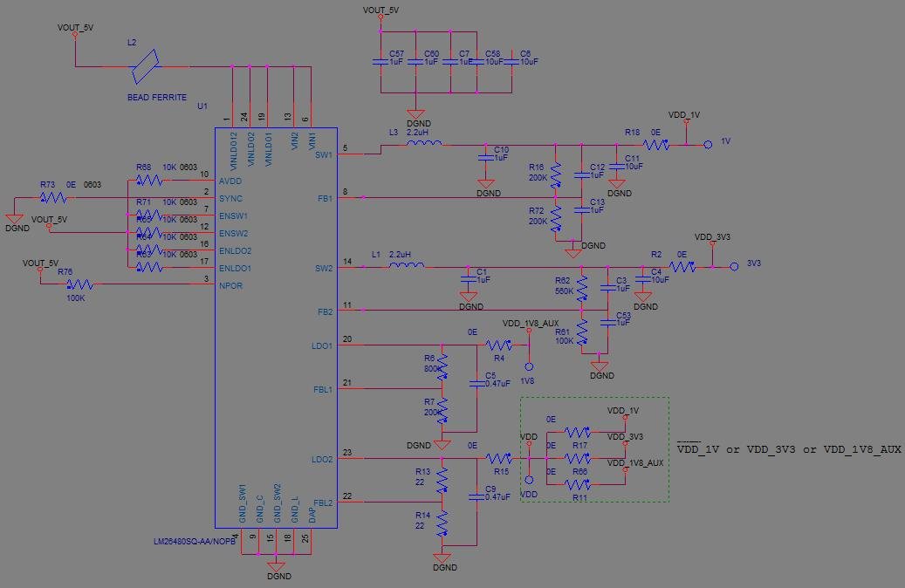Image resolution: width=905 pixels, height=588 pixels.
Task: Select the R76 100K resistor symbol
Action: click(79, 284)
